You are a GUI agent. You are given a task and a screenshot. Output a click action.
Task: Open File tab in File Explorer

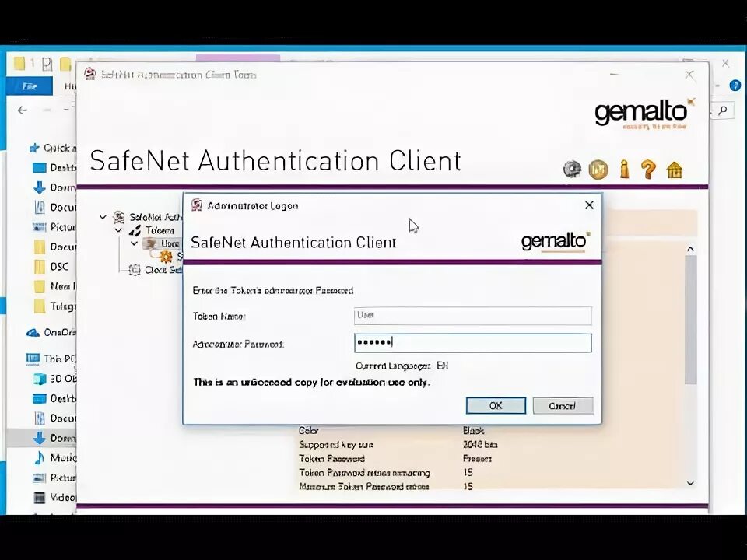click(30, 86)
